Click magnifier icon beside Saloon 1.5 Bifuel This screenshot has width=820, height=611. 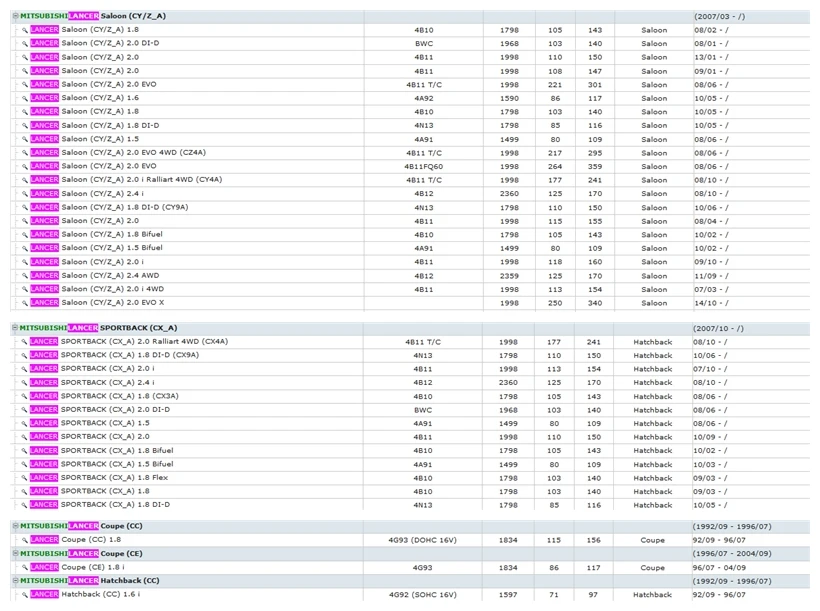25,248
